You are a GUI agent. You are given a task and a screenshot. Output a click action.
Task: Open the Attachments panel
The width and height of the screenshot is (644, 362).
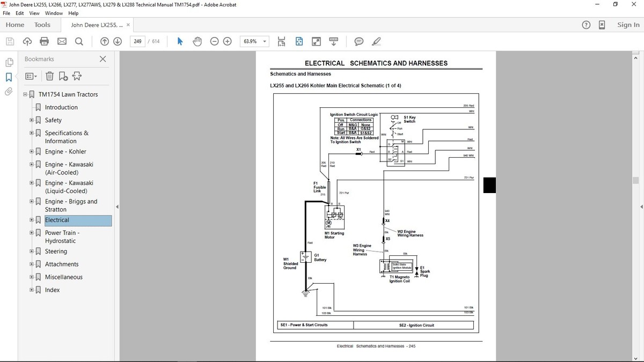[x=9, y=92]
